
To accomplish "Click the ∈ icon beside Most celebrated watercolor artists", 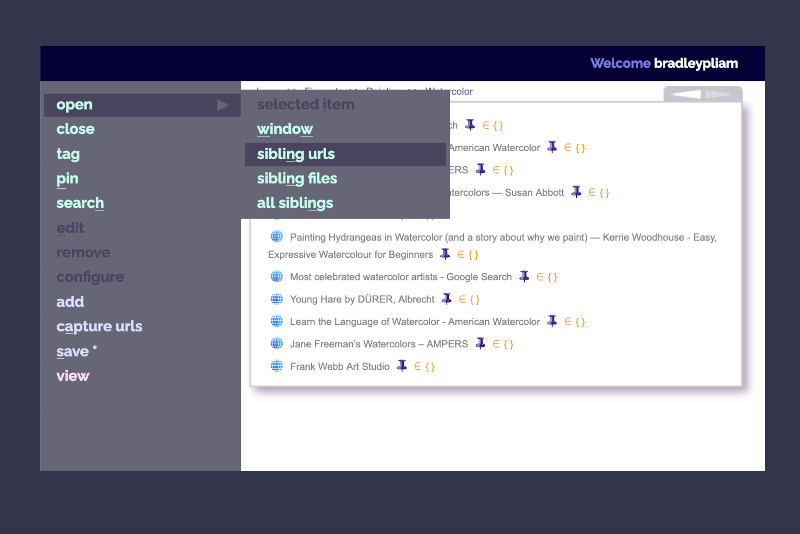I will click(x=540, y=277).
